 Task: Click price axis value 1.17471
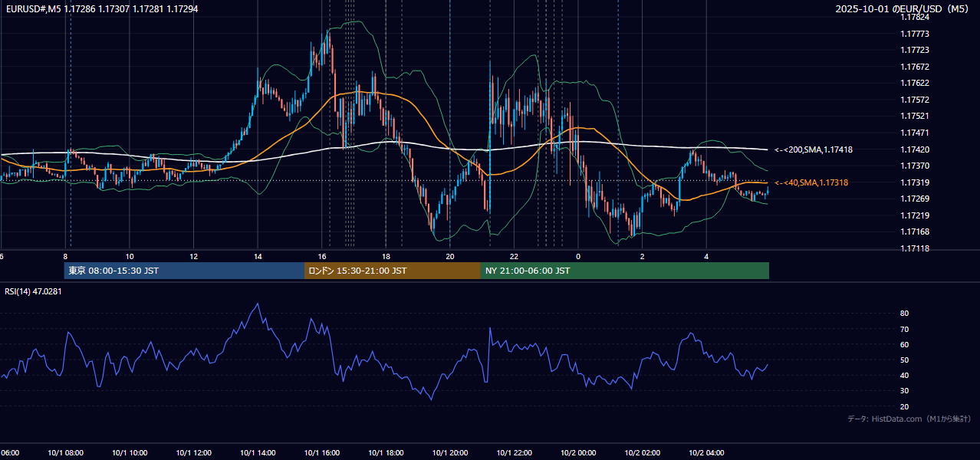click(914, 133)
